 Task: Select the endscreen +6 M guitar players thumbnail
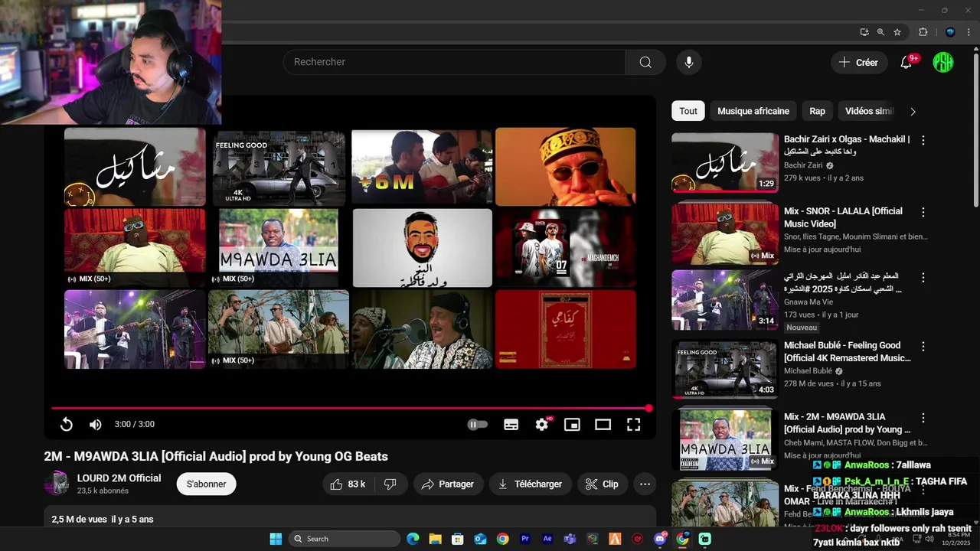coord(422,167)
